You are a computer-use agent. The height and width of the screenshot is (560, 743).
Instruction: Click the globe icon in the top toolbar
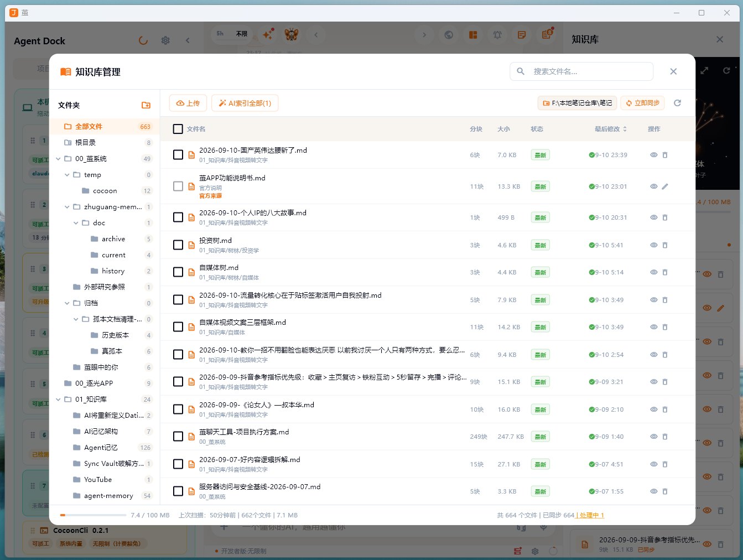pos(449,35)
